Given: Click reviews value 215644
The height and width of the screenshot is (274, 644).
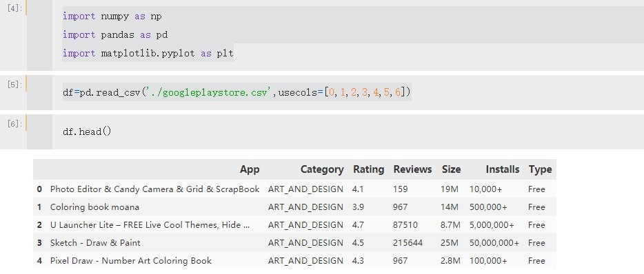Looking at the screenshot, I should 407,243.
